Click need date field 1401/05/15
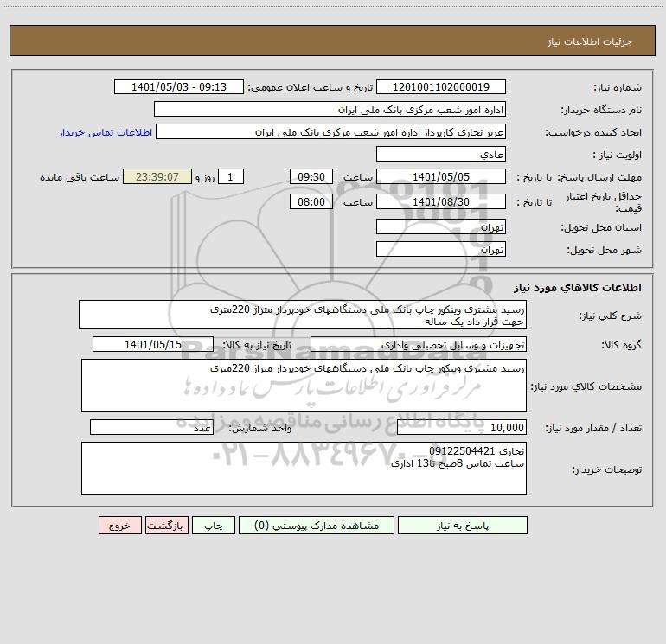 (x=153, y=344)
